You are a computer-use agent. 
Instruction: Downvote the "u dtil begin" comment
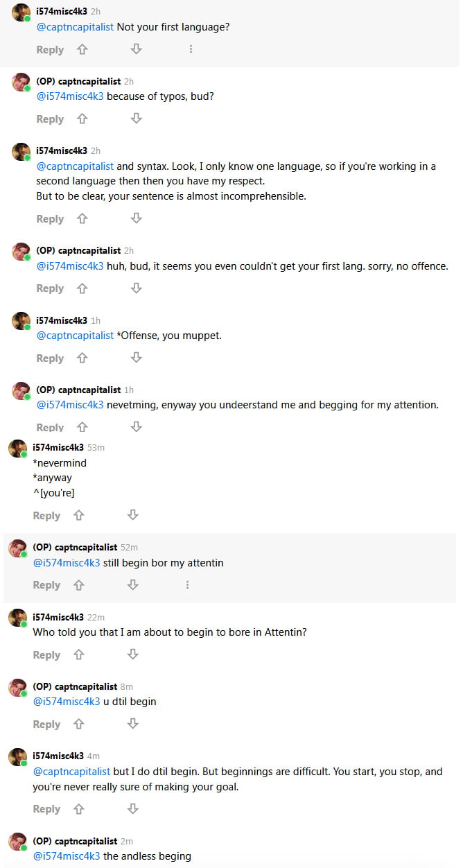point(133,724)
